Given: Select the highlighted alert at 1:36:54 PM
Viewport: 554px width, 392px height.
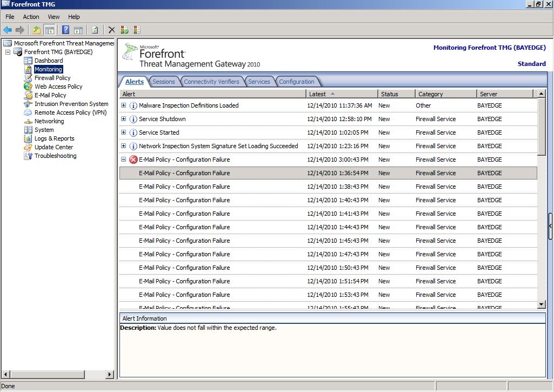Looking at the screenshot, I should pos(328,173).
